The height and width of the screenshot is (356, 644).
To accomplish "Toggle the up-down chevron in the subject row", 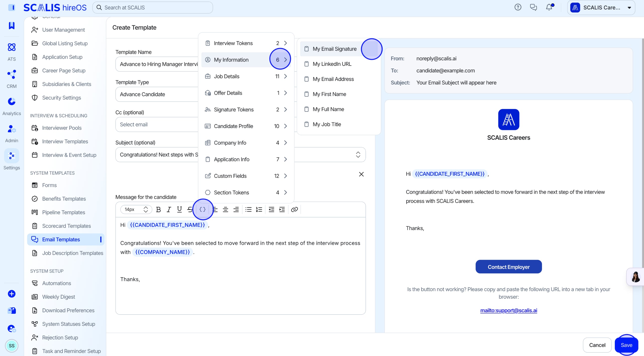I will [358, 155].
